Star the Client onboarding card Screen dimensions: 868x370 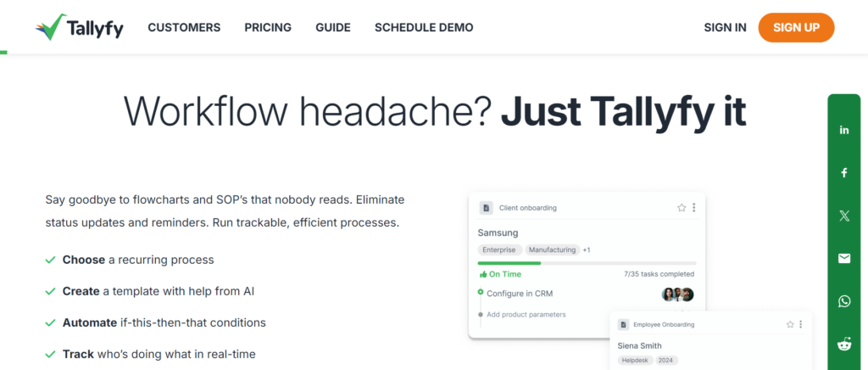pyautogui.click(x=682, y=208)
